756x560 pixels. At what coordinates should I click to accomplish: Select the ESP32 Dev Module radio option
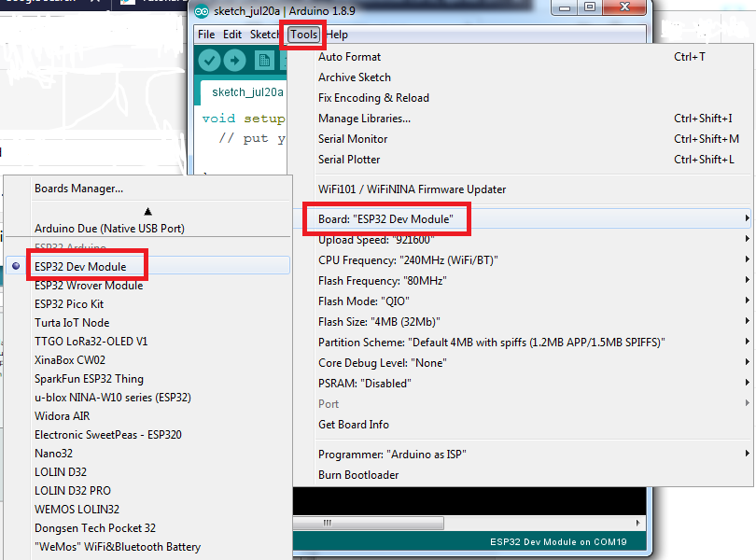[x=148, y=266]
